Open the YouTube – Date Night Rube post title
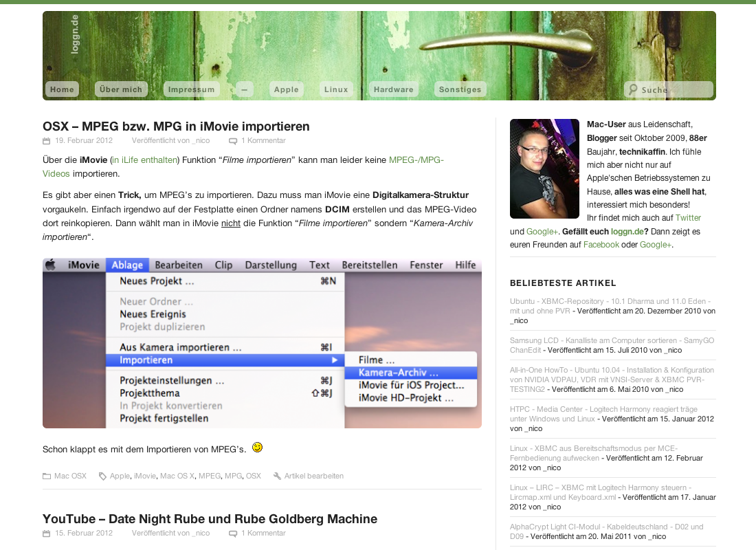756x550 pixels. point(210,519)
